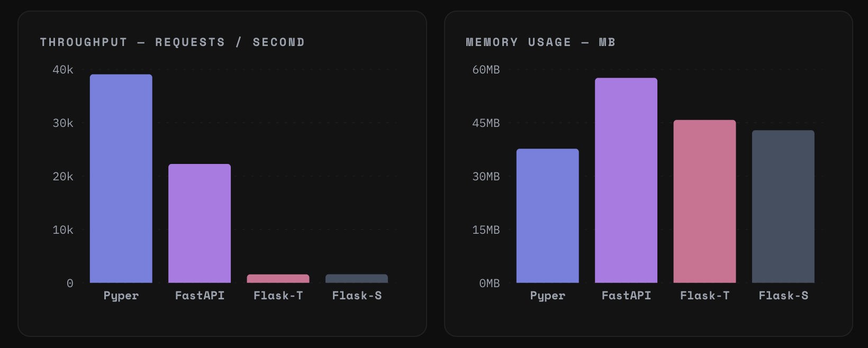Click the 'Flask-T' label under the throughput chart

click(x=278, y=296)
